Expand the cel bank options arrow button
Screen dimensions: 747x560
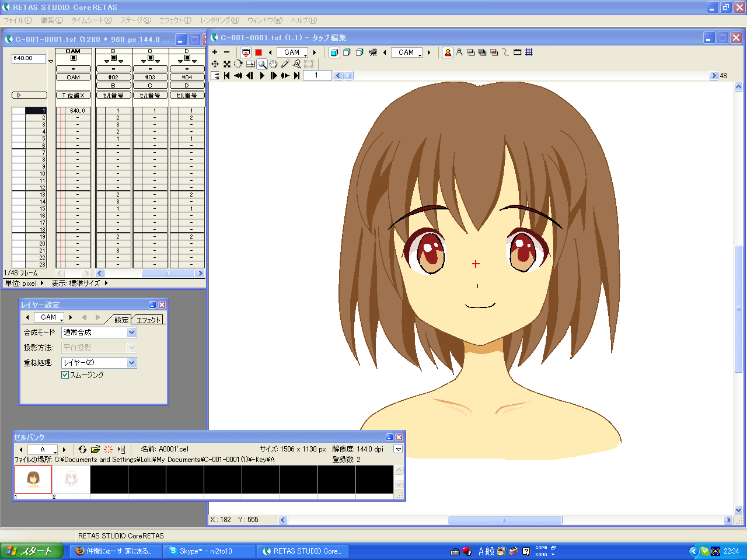398,449
